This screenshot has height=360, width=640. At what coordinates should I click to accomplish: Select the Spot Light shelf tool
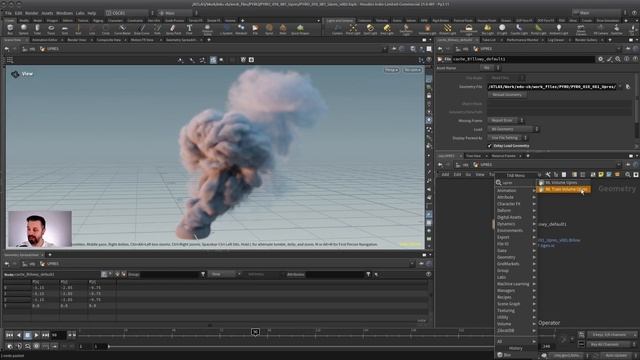(370, 29)
